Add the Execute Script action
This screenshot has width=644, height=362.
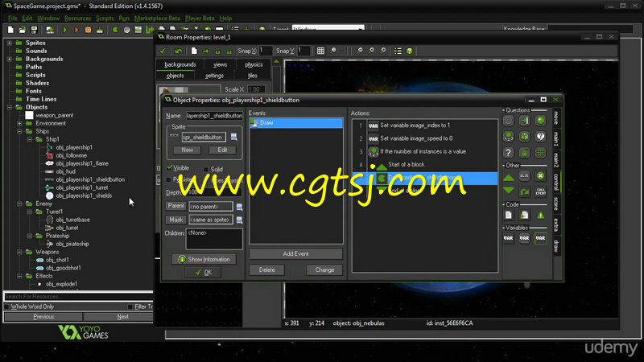pyautogui.click(x=525, y=215)
